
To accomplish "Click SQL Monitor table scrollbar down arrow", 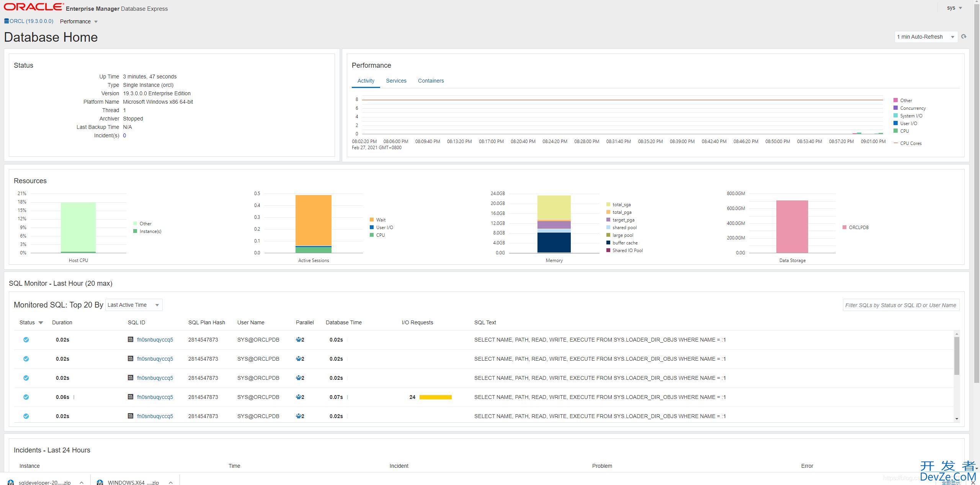I will point(957,419).
